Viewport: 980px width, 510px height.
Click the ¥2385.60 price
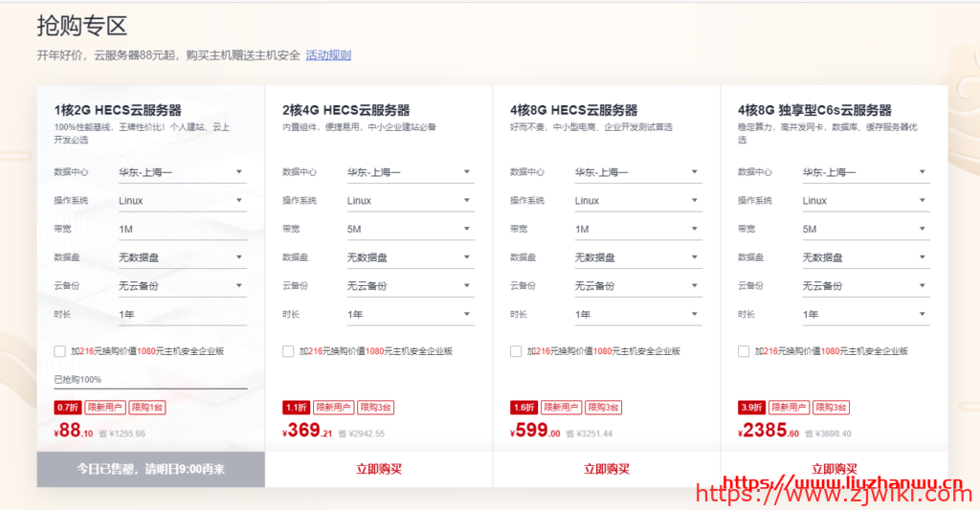click(x=768, y=431)
